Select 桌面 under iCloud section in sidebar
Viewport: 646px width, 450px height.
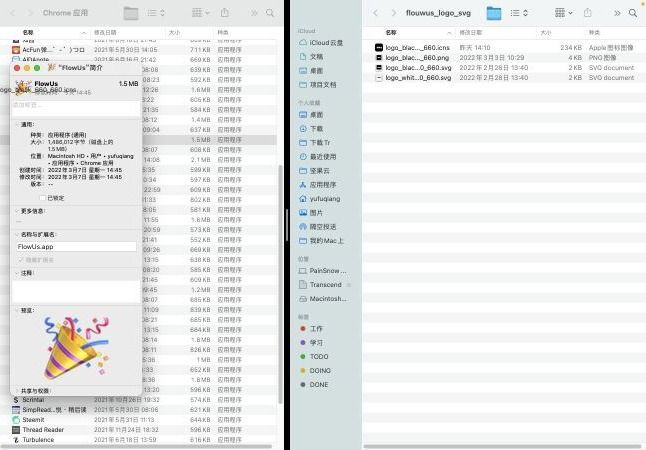tap(311, 70)
